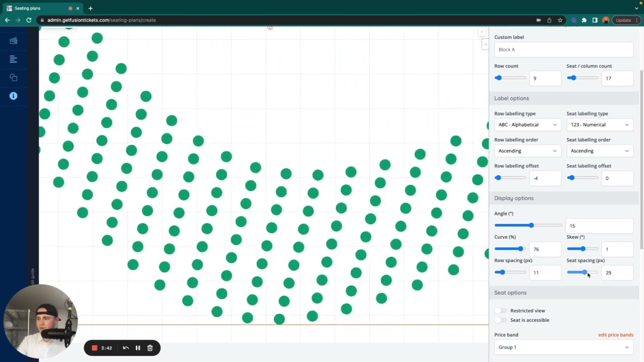The image size is (644, 362).
Task: Click the properties panel scrollbar
Action: coord(641,158)
